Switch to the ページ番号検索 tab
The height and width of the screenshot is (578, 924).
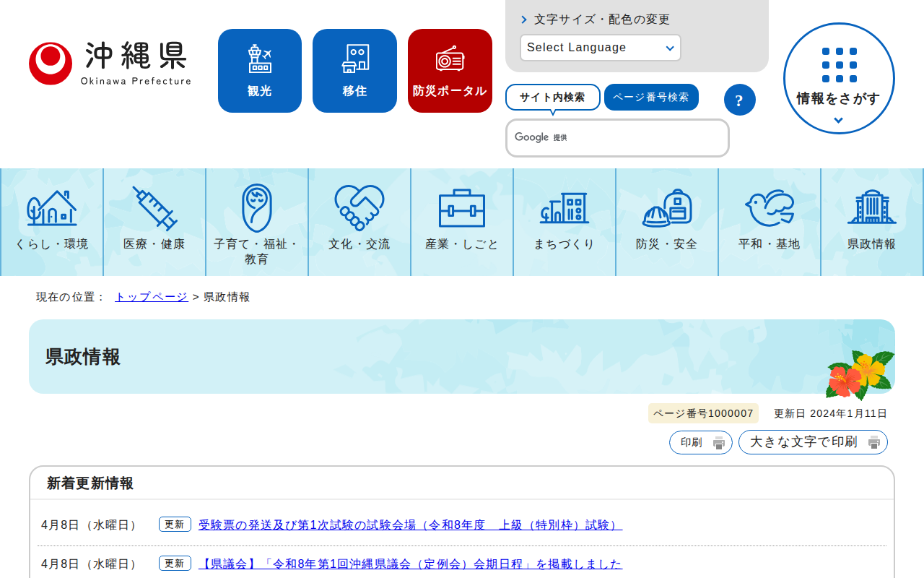point(651,98)
